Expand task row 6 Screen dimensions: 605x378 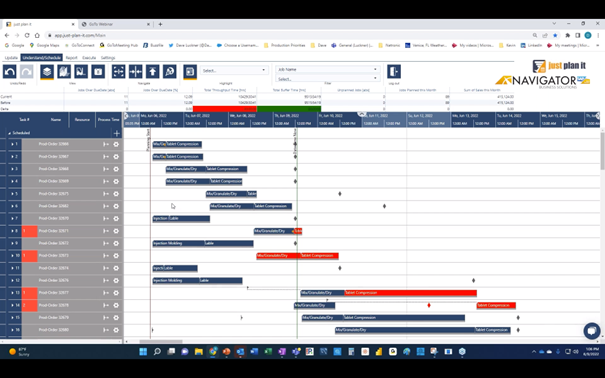click(12, 206)
